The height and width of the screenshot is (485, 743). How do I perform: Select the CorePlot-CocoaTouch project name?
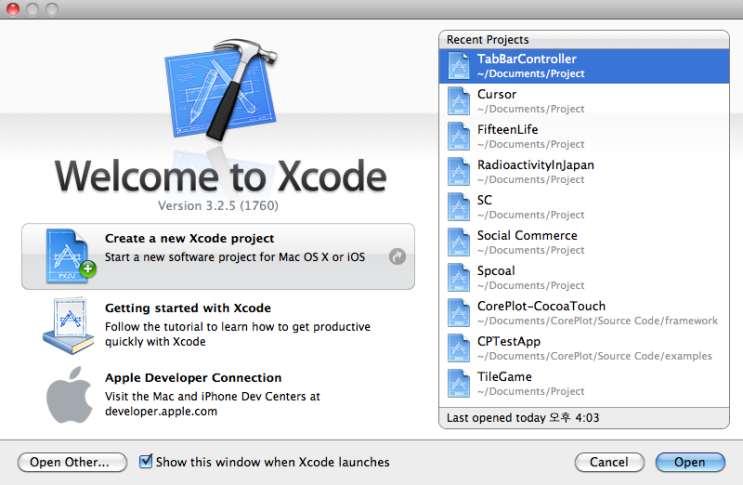(541, 306)
